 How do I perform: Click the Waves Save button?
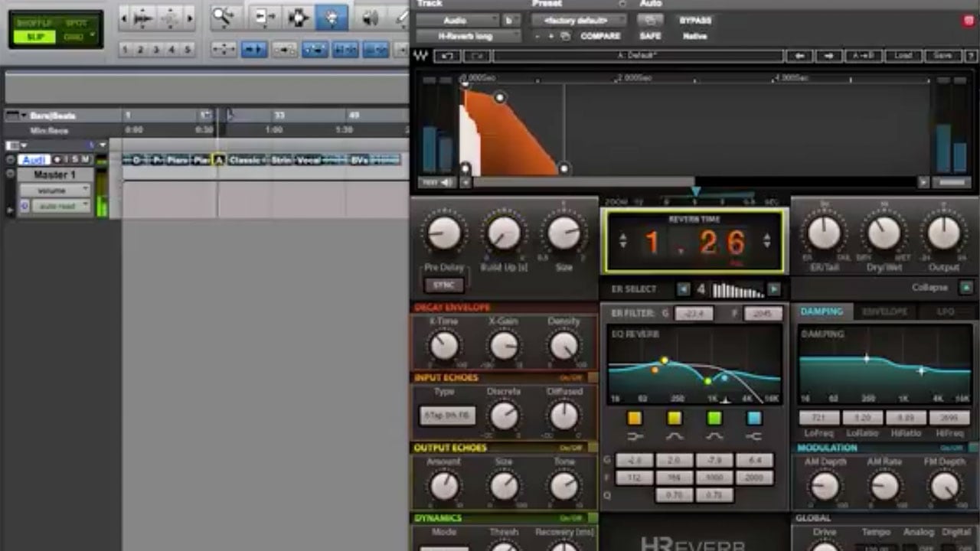[x=942, y=56]
